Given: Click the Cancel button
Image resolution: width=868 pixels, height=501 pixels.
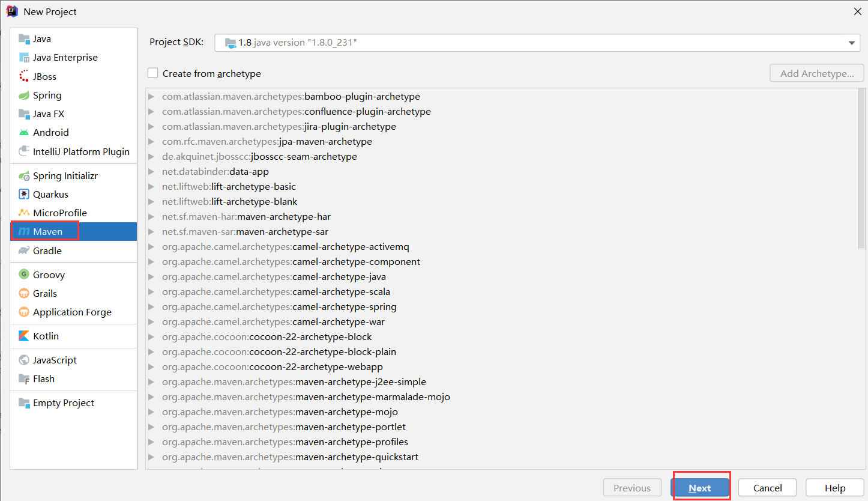Looking at the screenshot, I should point(767,488).
